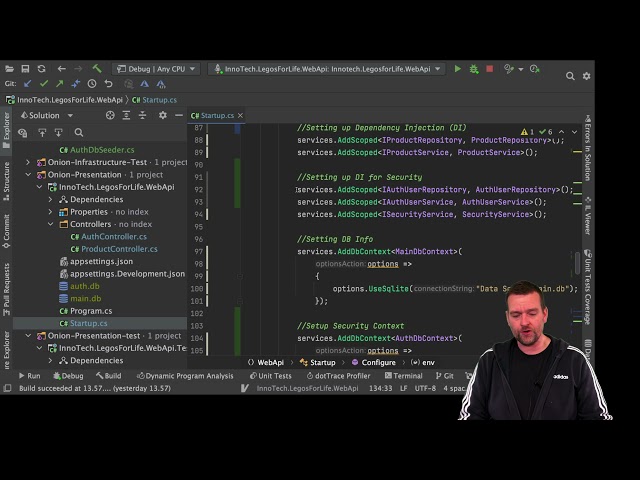The image size is (640, 480).
Task: Build solution with the green hammer icon
Action: (x=97, y=69)
